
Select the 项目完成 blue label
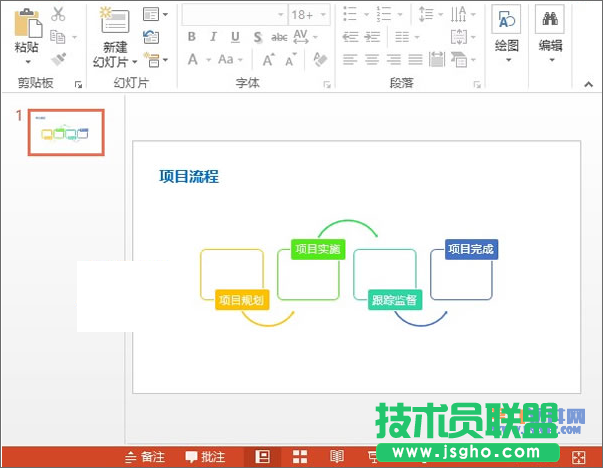coord(471,249)
